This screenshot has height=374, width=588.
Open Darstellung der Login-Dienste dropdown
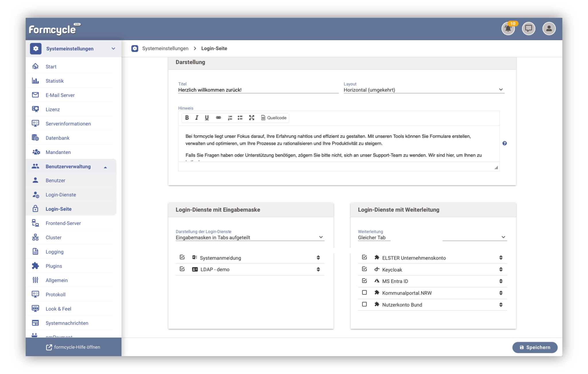tap(250, 238)
